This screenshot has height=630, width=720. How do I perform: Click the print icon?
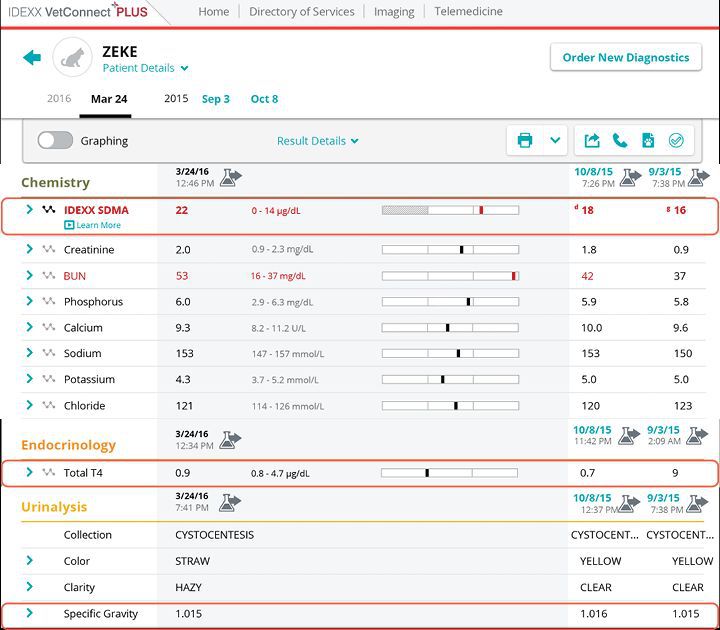525,141
